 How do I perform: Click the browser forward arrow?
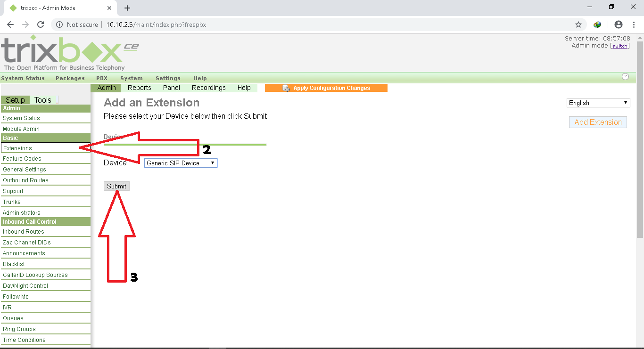coord(25,24)
